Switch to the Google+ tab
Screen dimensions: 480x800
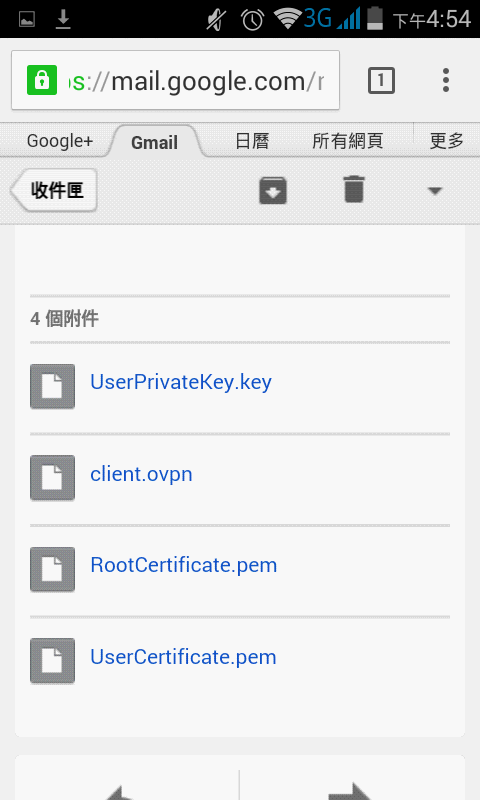click(x=60, y=141)
